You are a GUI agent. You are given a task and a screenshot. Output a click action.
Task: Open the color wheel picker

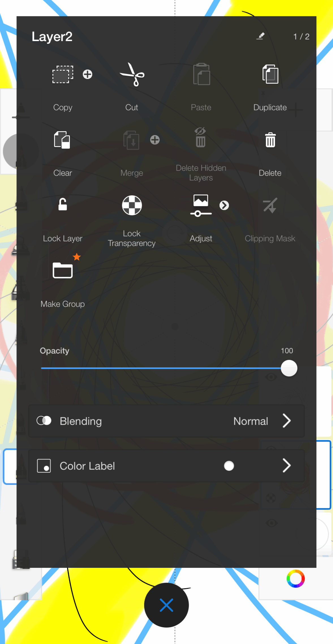[296, 579]
